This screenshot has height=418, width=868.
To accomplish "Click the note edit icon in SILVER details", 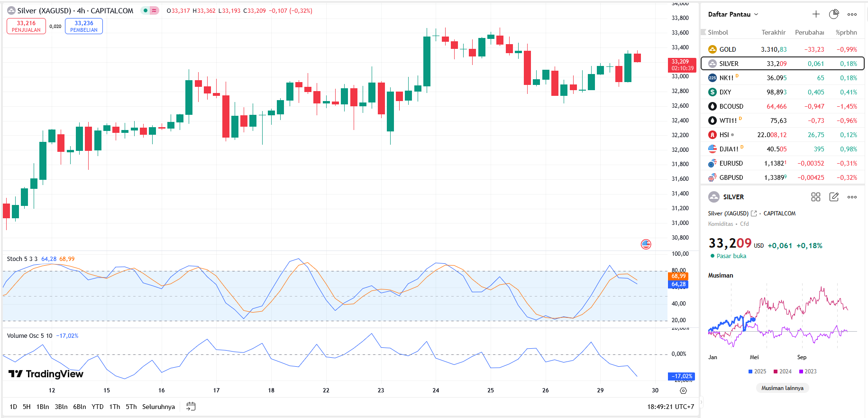I will (x=834, y=197).
